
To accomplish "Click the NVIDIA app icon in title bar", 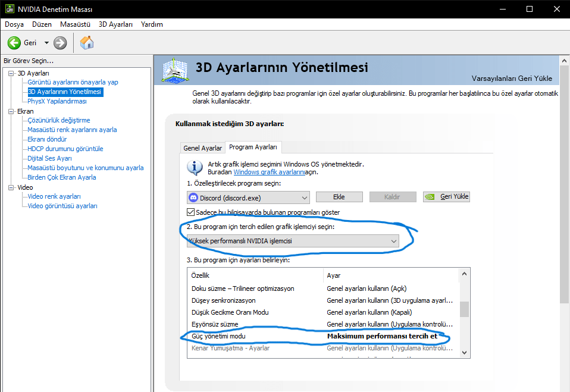I will [10, 9].
